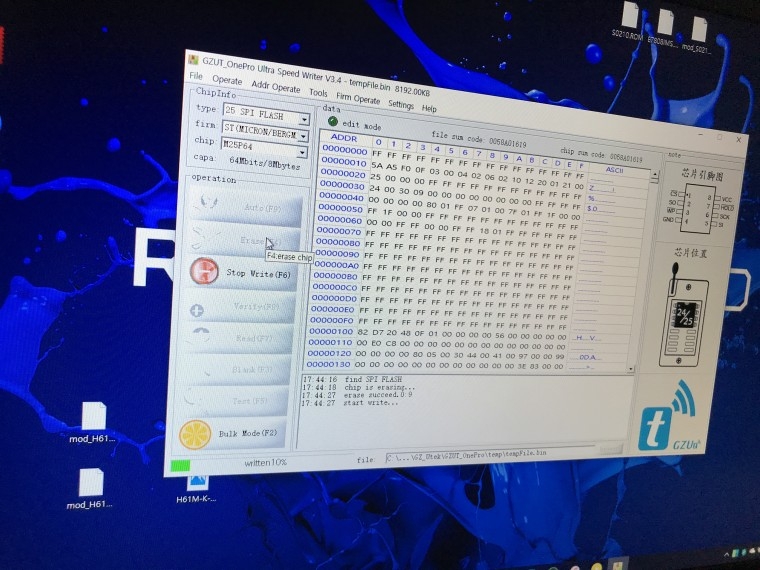The width and height of the screenshot is (760, 570).
Task: Select address row 00000100
Action: (331, 332)
